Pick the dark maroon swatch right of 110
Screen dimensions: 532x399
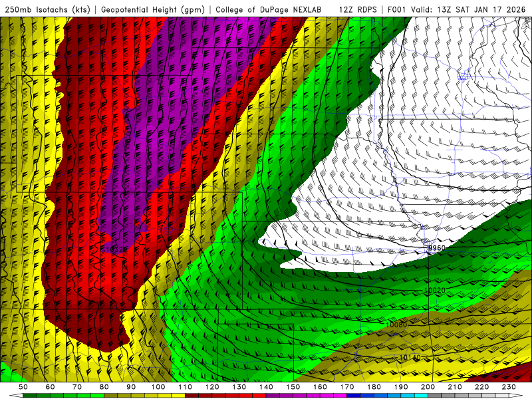[192, 396]
